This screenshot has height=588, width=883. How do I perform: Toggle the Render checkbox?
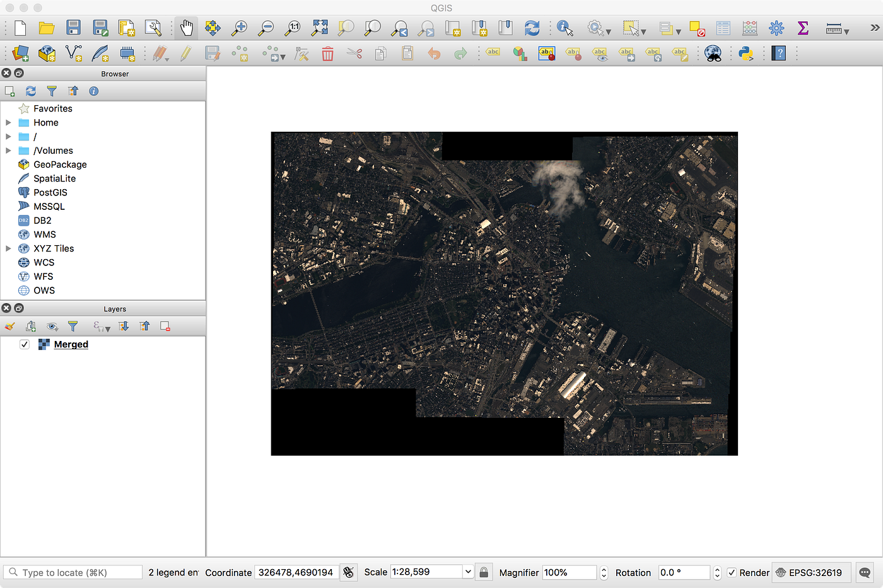(732, 572)
